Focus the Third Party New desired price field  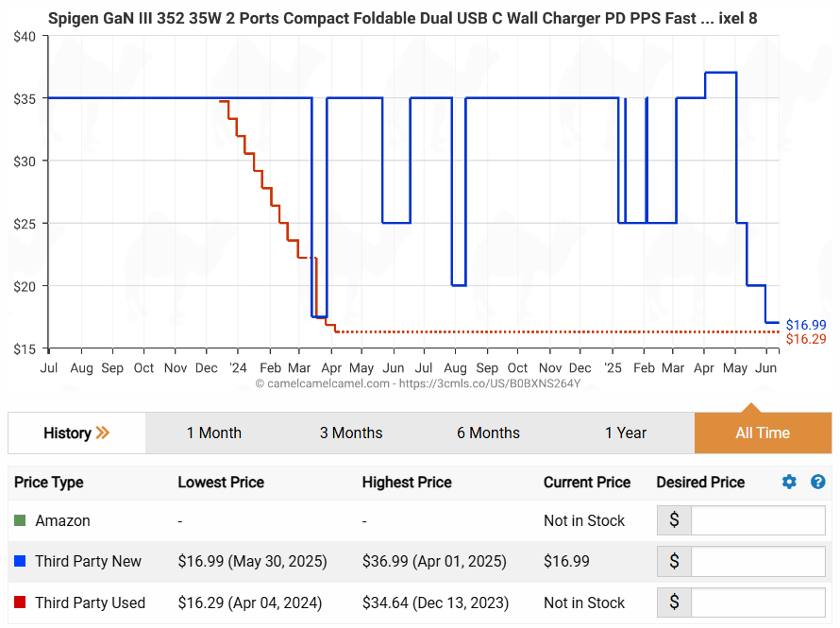[x=758, y=561]
